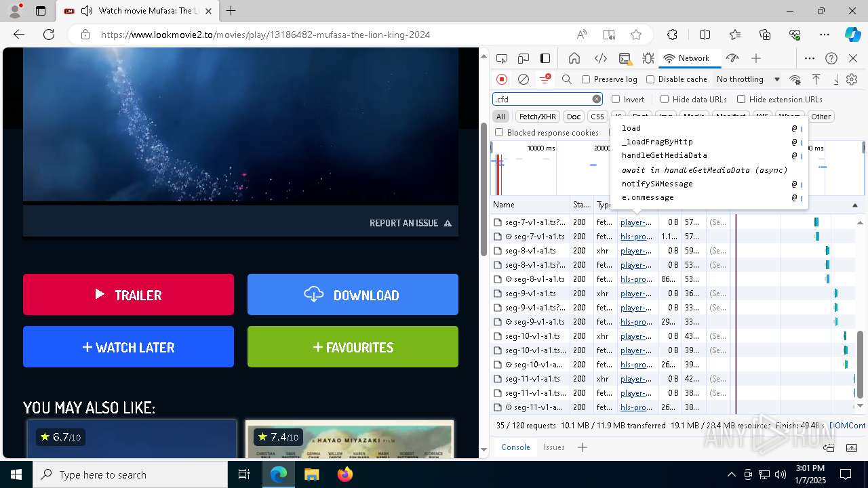Refresh the page
This screenshot has height=488, width=868.
coord(49,35)
